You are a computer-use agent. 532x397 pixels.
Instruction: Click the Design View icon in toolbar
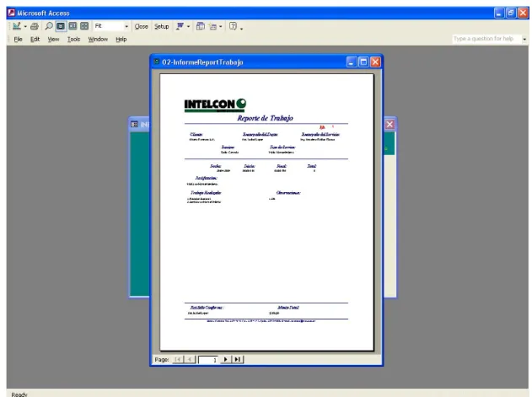tap(16, 26)
